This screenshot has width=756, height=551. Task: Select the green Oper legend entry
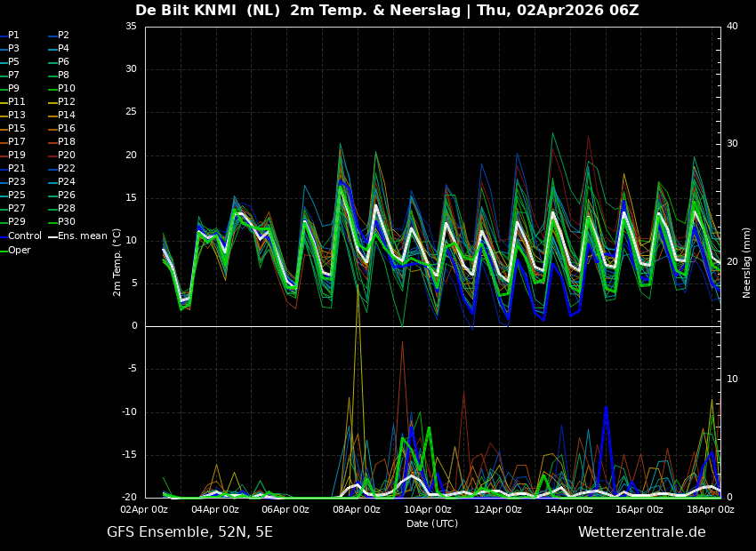click(x=20, y=251)
